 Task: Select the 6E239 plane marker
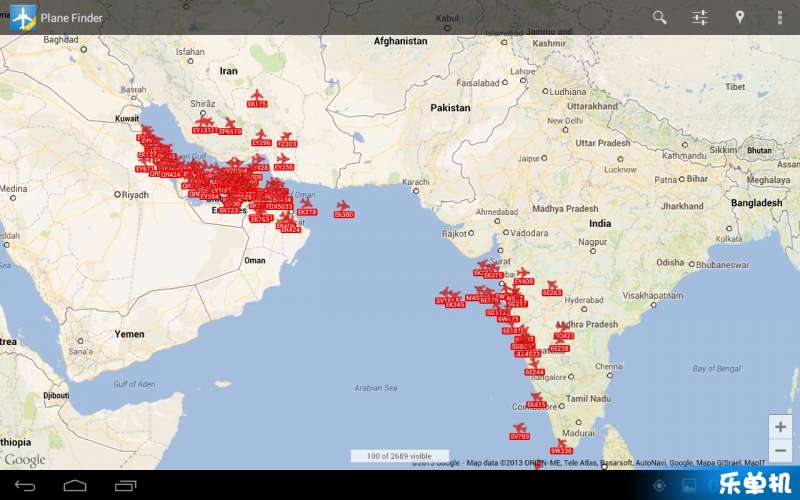[x=559, y=344]
